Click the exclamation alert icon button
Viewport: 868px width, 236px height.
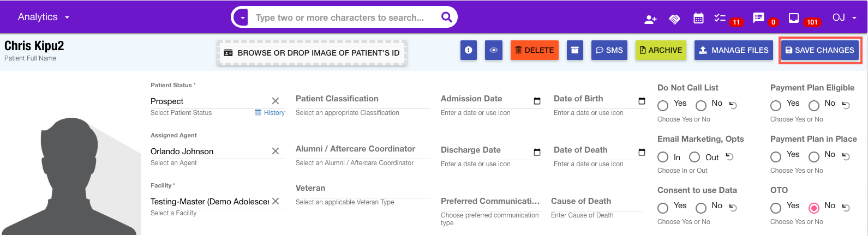[x=469, y=50]
